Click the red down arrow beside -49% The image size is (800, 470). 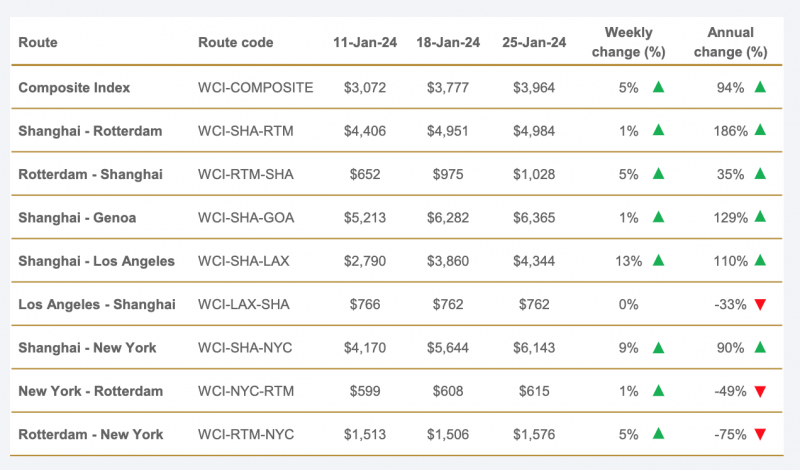pos(760,391)
